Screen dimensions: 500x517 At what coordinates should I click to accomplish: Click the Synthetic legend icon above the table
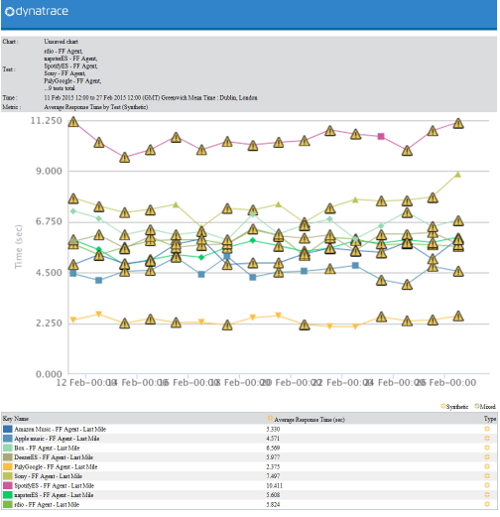pyautogui.click(x=443, y=406)
